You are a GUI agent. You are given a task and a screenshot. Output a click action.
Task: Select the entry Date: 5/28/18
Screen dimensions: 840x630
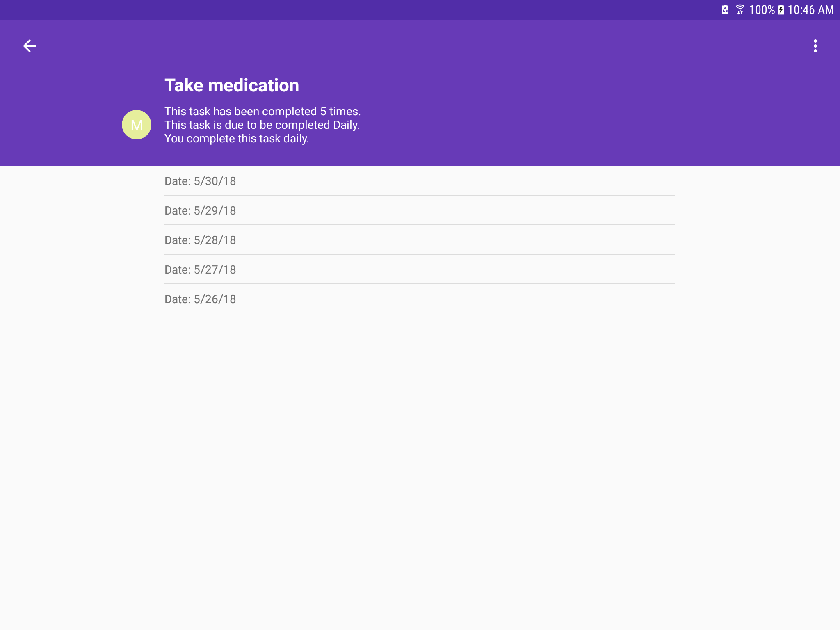pos(420,240)
